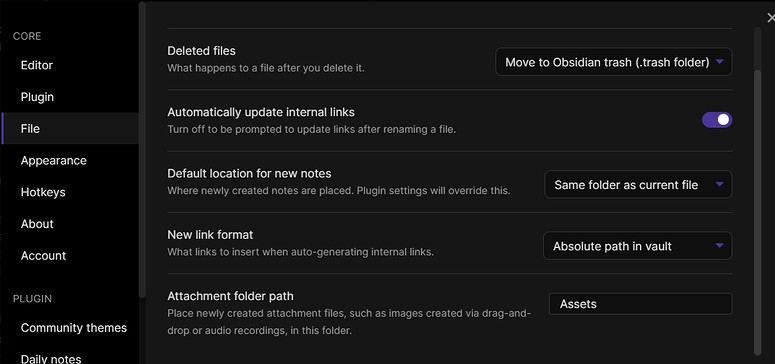Viewport: 775px width, 364px height.
Task: Click the "What links to insert" description
Action: point(301,252)
